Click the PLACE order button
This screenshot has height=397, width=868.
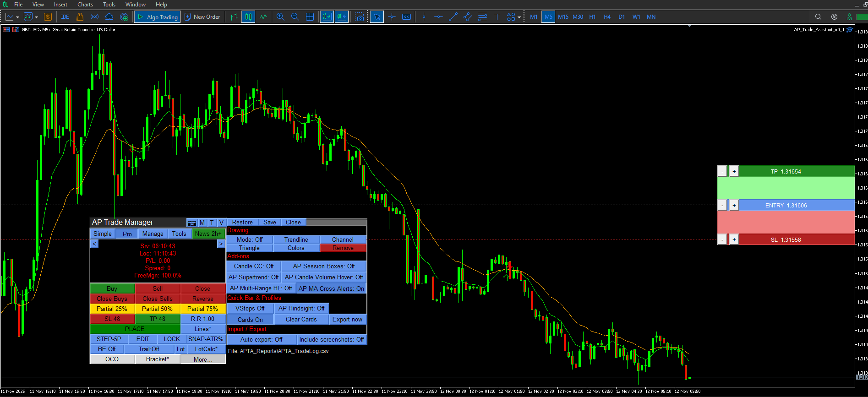[x=135, y=329]
